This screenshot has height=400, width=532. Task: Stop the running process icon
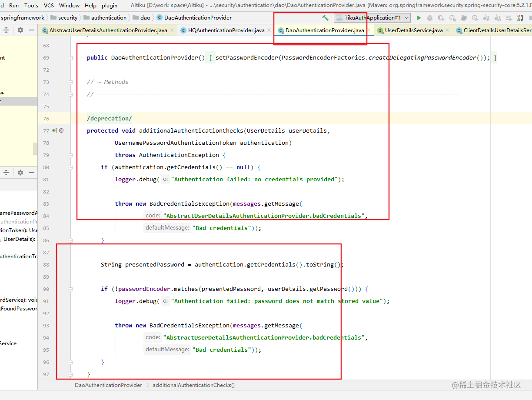[x=531, y=18]
